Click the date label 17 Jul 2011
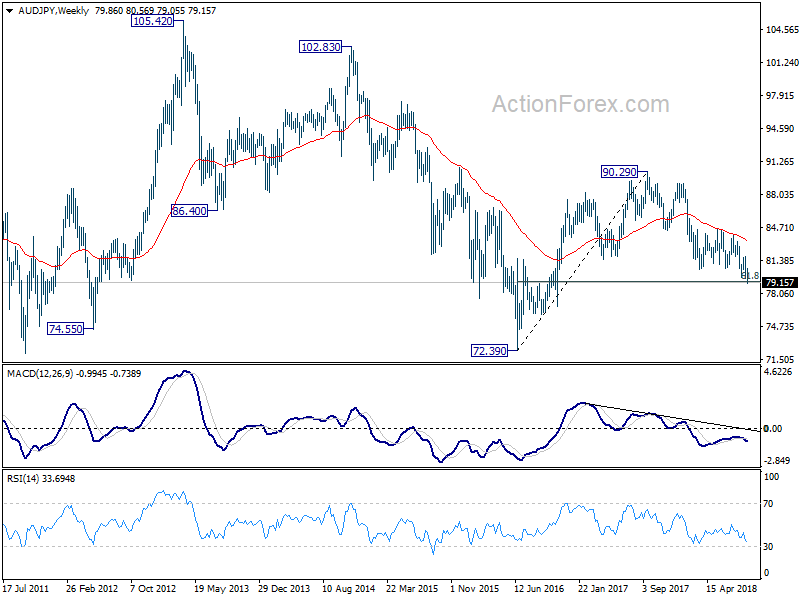This screenshot has width=800, height=600. point(26,588)
